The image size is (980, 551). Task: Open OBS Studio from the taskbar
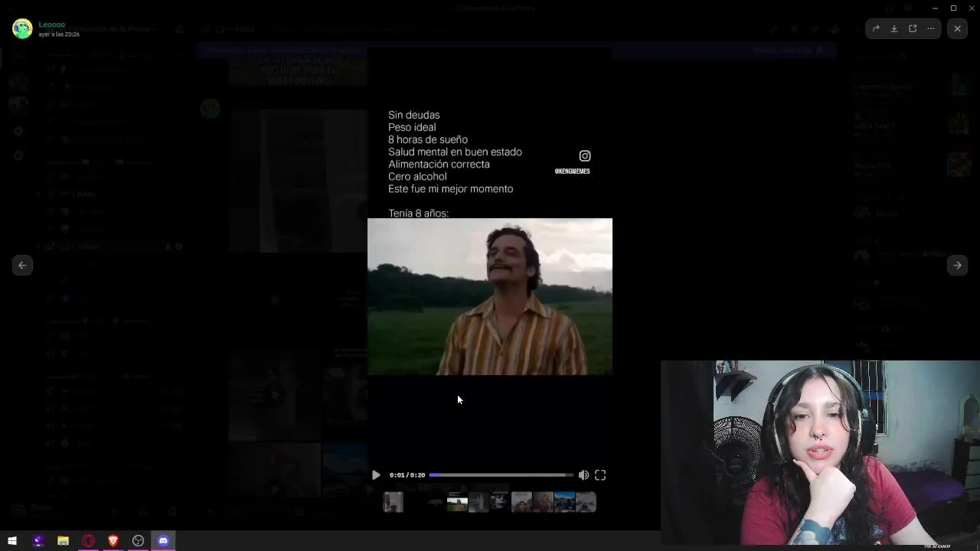[x=138, y=541]
